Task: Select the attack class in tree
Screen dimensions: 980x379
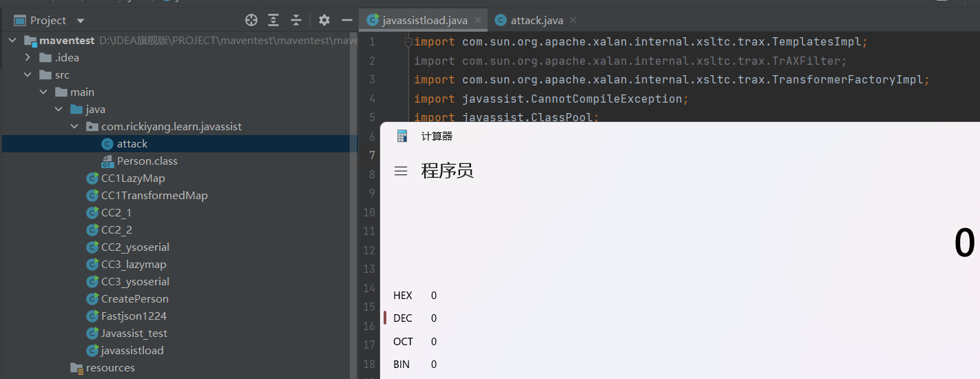Action: [132, 144]
